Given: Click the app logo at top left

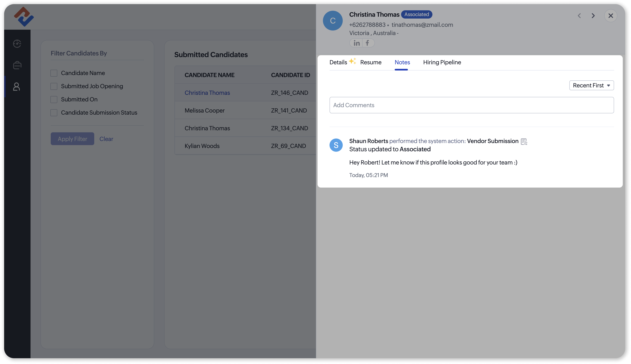Looking at the screenshot, I should click(24, 16).
